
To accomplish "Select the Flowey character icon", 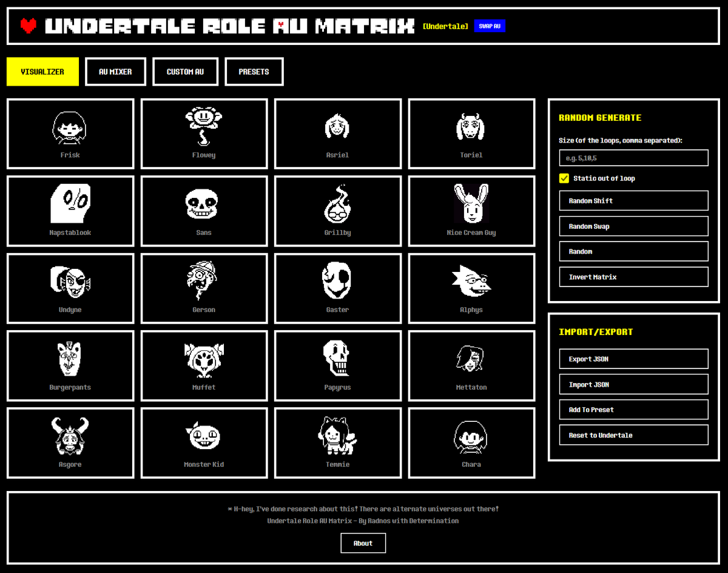I will point(204,127).
